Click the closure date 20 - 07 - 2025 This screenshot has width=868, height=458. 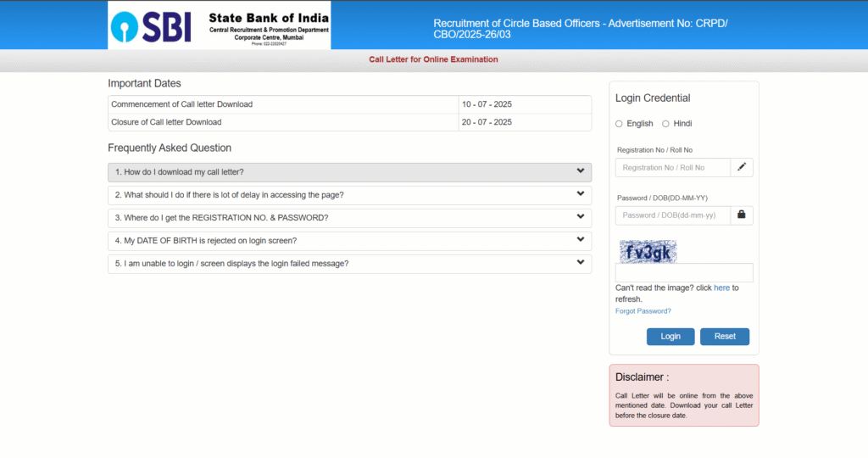tap(487, 122)
